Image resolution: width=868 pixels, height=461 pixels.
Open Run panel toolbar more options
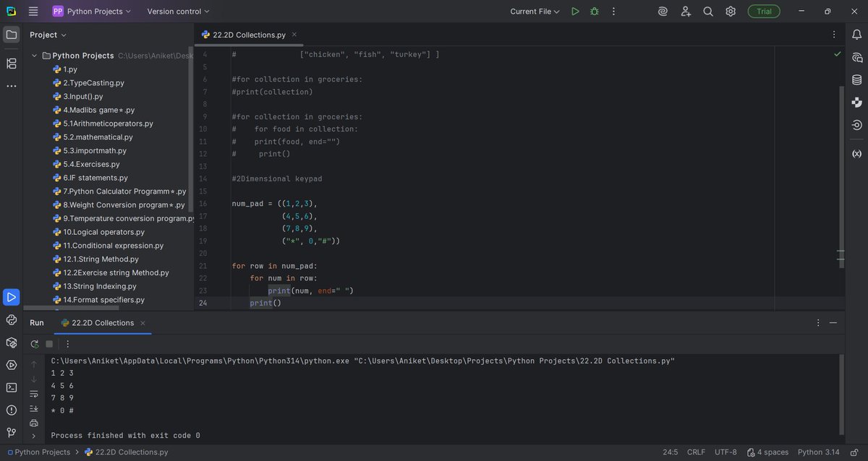point(68,344)
